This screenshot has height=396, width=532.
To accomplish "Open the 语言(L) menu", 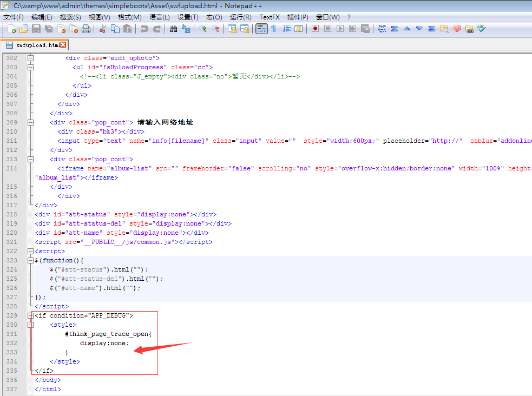I will [x=160, y=17].
